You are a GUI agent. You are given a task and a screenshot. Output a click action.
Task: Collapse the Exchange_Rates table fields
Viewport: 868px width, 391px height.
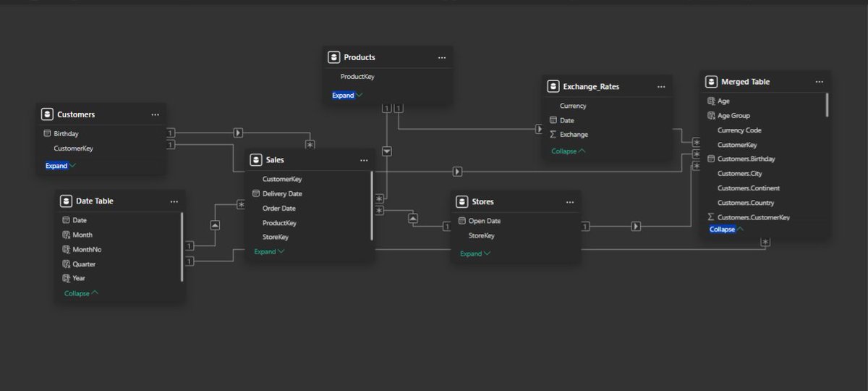tap(569, 151)
